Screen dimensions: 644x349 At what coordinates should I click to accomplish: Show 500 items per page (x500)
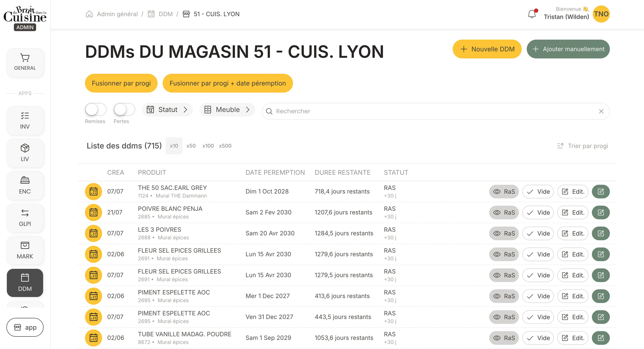225,146
